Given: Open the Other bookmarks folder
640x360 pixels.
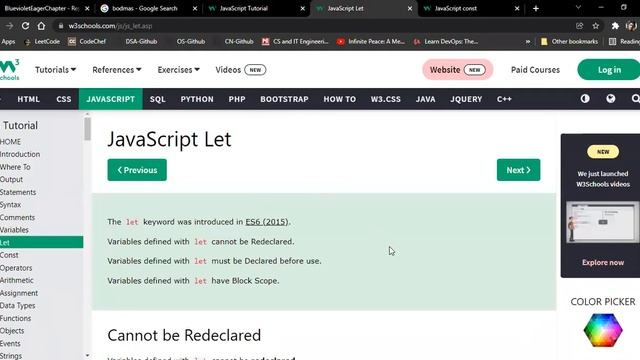Looking at the screenshot, I should click(569, 41).
